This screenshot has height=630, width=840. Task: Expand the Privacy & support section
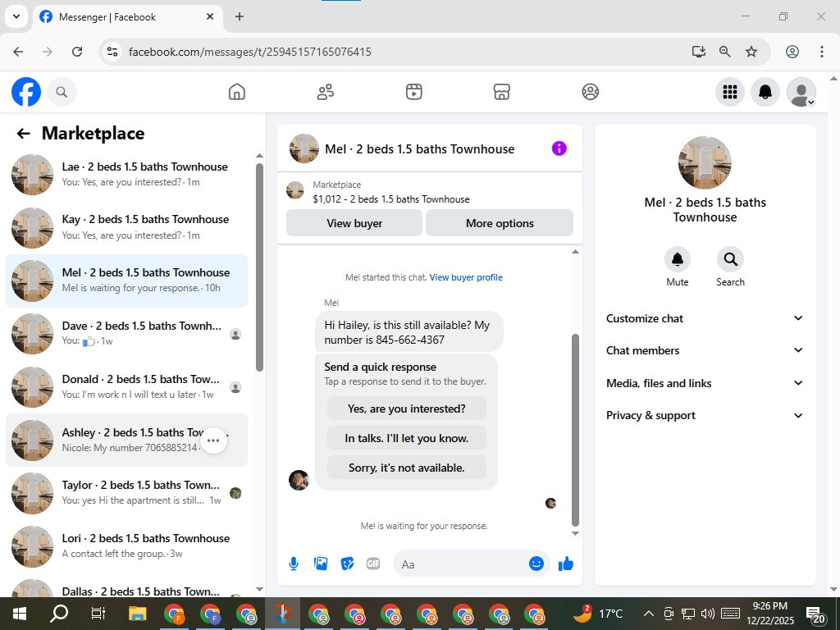(705, 415)
